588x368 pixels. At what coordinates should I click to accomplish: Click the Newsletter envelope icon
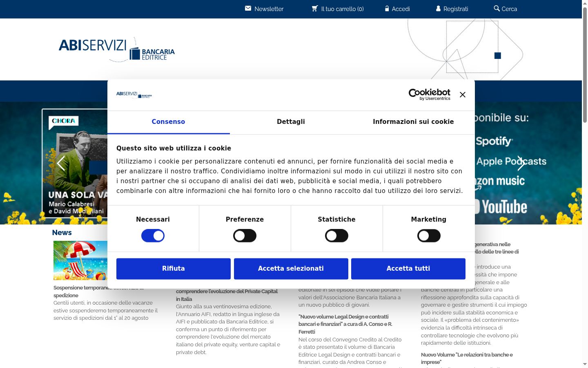click(248, 8)
